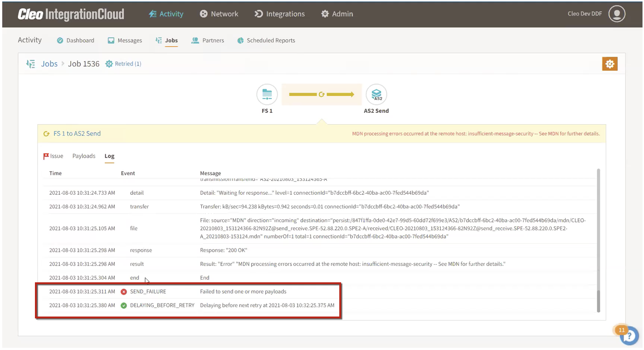Switch to the Issue tab

(53, 156)
